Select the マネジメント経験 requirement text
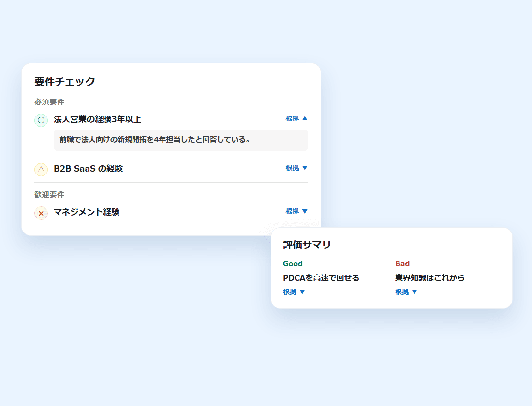Screen dimensions: 532x406 87,212
